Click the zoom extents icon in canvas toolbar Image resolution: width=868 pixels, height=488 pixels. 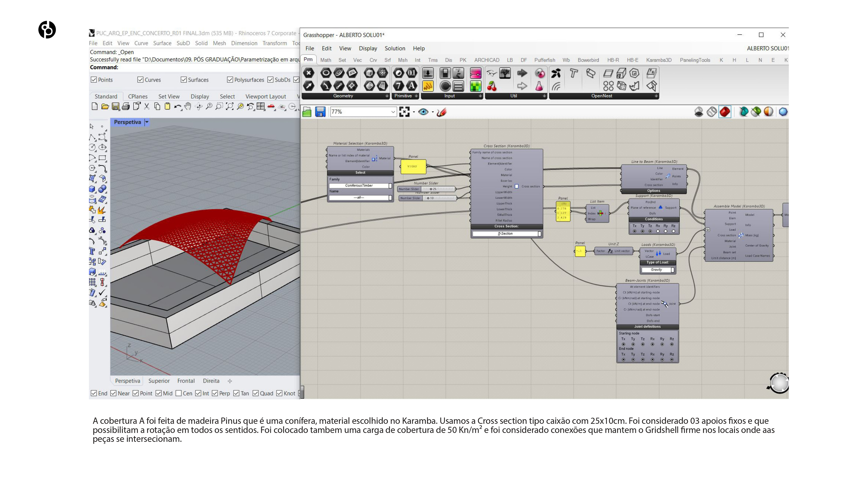(404, 112)
